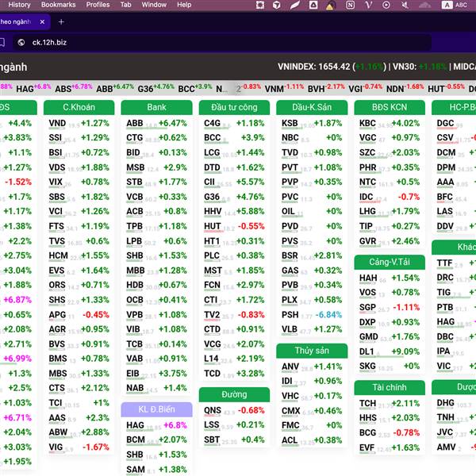The width and height of the screenshot is (476, 476).
Task: Select APG stock showing -0.45%
Action: point(79,315)
